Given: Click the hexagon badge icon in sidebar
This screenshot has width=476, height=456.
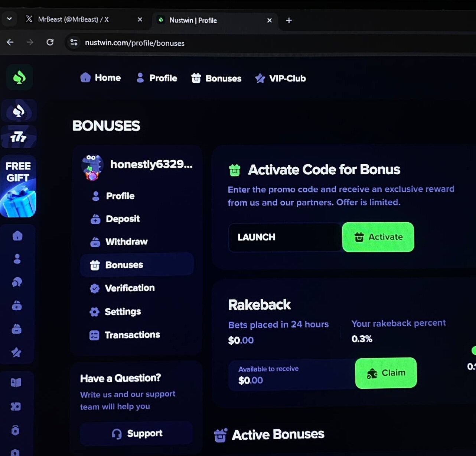Looking at the screenshot, I should point(15,430).
